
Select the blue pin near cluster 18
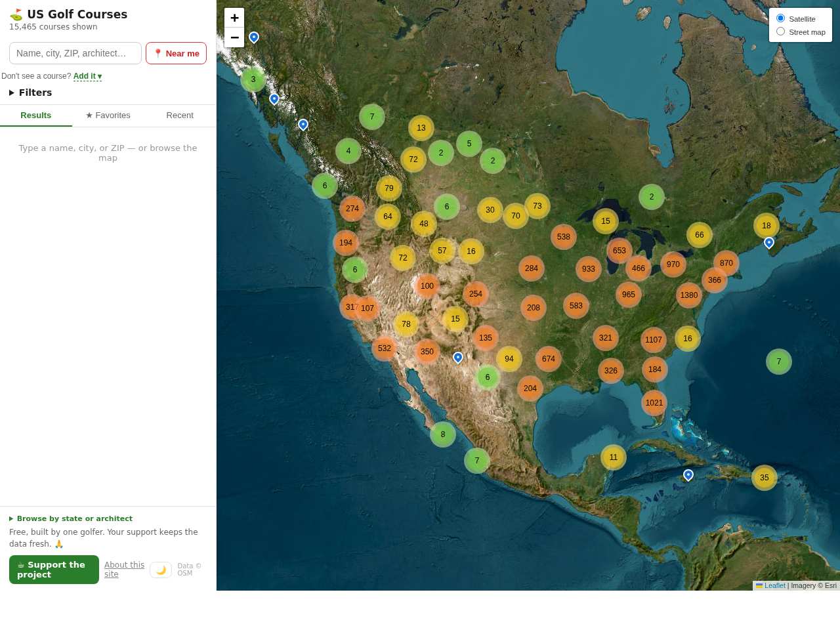pyautogui.click(x=769, y=243)
